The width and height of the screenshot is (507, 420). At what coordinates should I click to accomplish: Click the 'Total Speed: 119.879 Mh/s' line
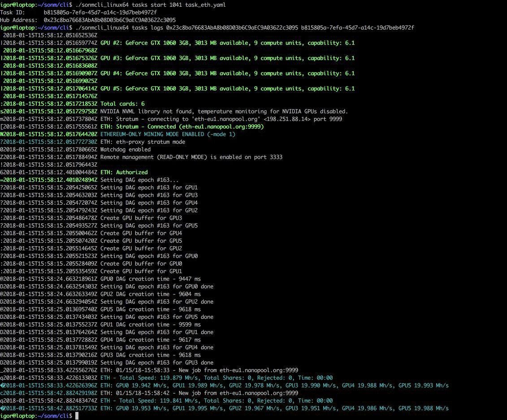pos(217,377)
